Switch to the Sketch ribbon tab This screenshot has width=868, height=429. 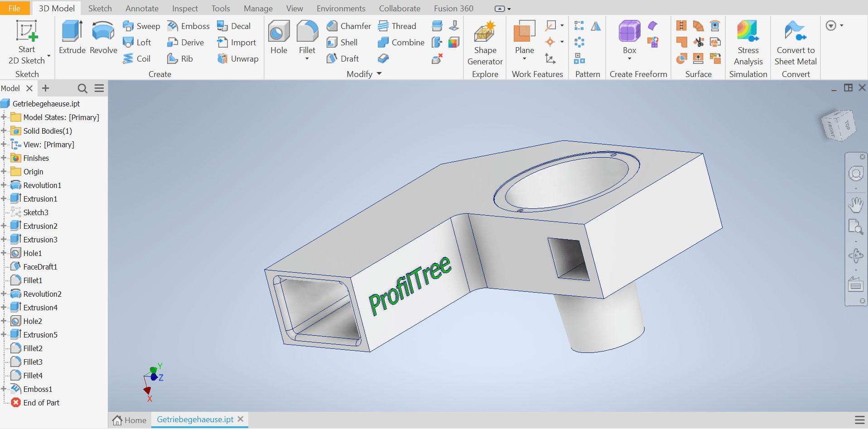click(100, 8)
